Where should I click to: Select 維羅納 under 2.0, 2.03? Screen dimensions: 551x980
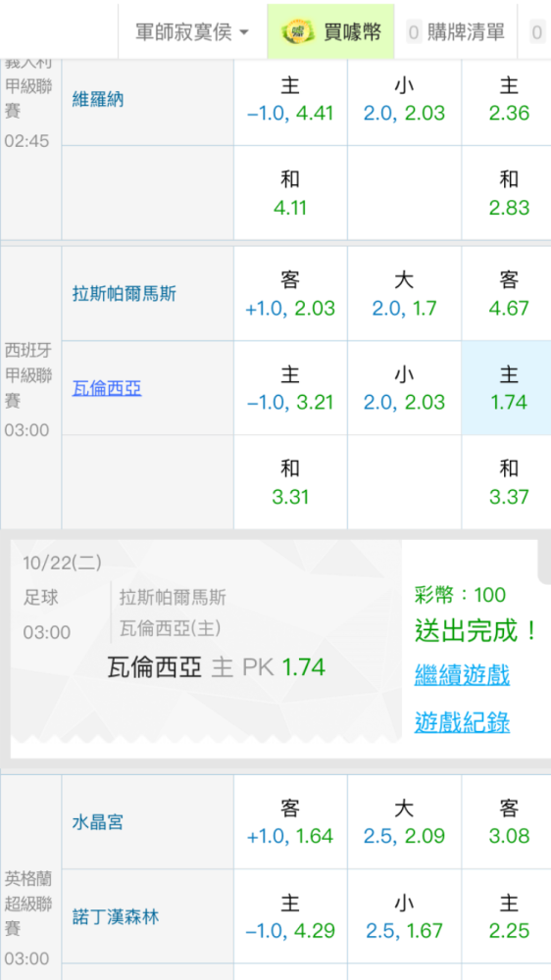[404, 99]
